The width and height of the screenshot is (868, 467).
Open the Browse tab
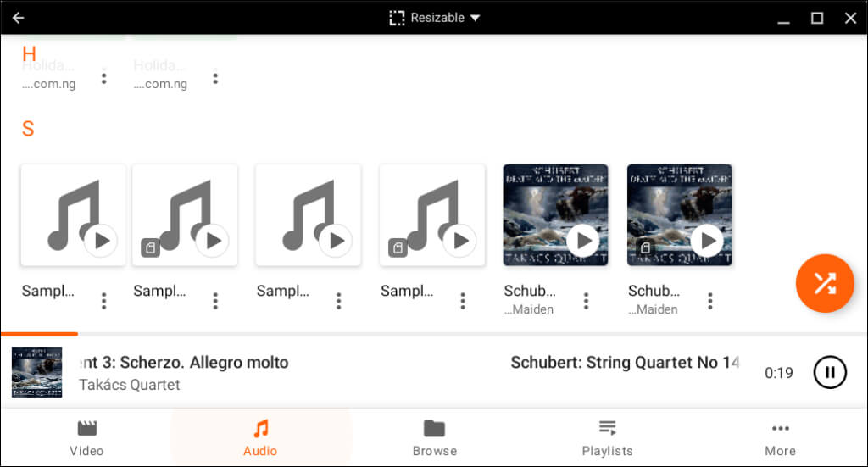(x=434, y=437)
